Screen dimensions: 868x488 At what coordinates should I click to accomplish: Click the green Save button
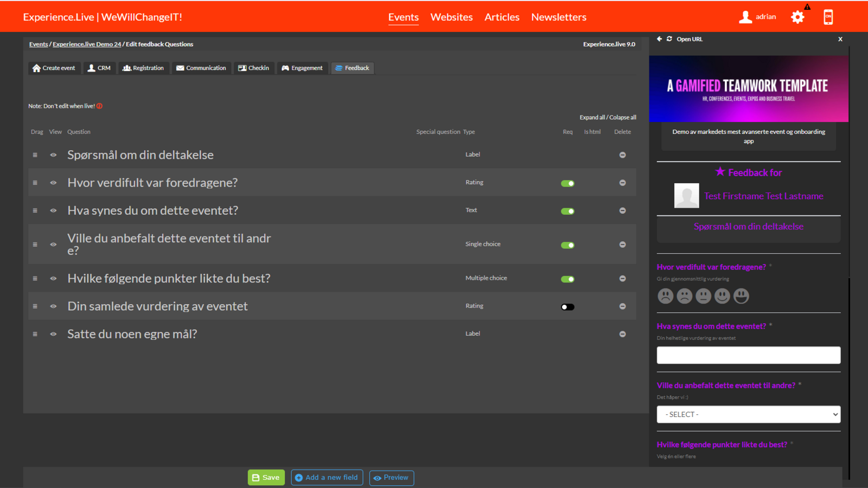point(266,478)
